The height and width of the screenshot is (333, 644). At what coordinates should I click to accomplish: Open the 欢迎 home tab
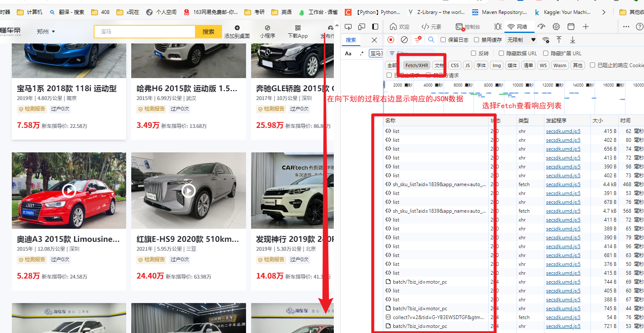tap(400, 27)
